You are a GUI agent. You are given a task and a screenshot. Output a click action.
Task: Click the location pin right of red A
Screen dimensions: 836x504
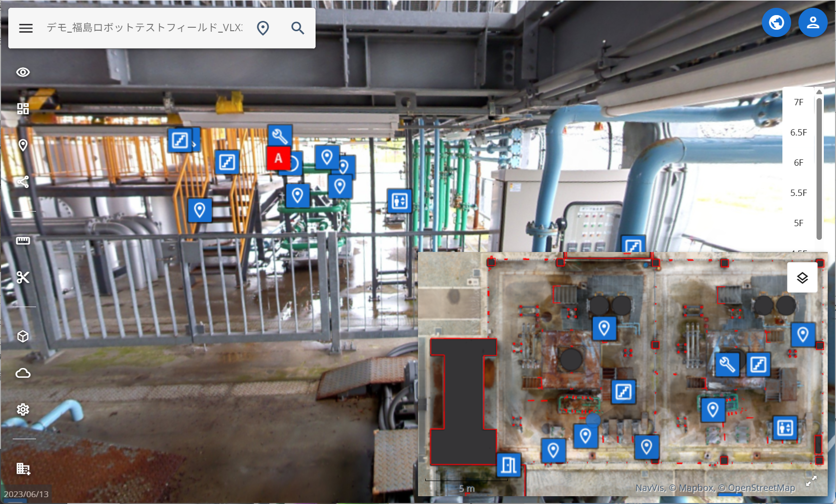[327, 157]
